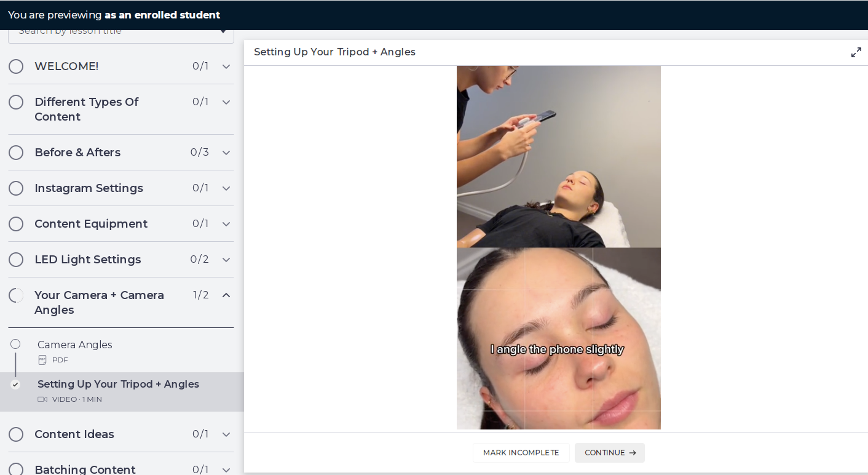Select the Camera Angles lesson

[x=74, y=345]
